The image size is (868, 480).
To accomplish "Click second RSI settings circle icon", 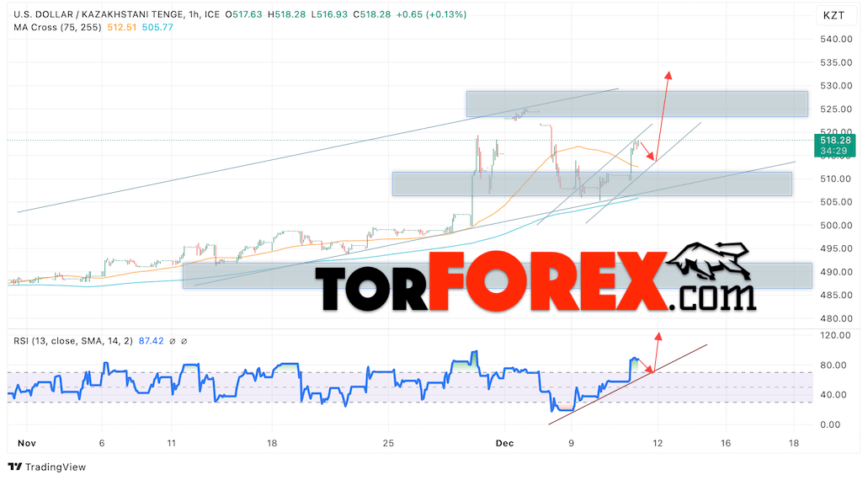I will (184, 342).
